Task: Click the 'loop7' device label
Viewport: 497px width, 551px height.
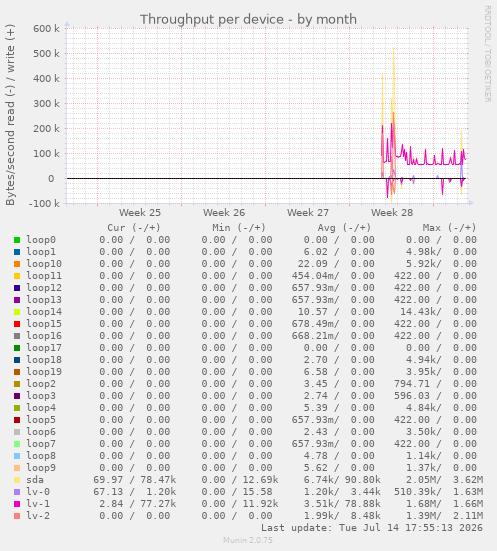Action: coord(41,444)
